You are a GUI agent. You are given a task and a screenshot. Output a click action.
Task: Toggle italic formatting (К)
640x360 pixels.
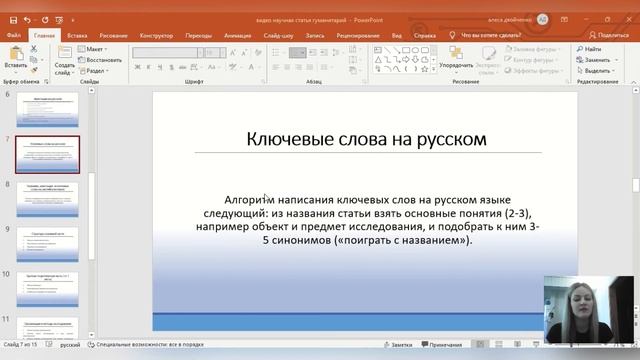[149, 67]
